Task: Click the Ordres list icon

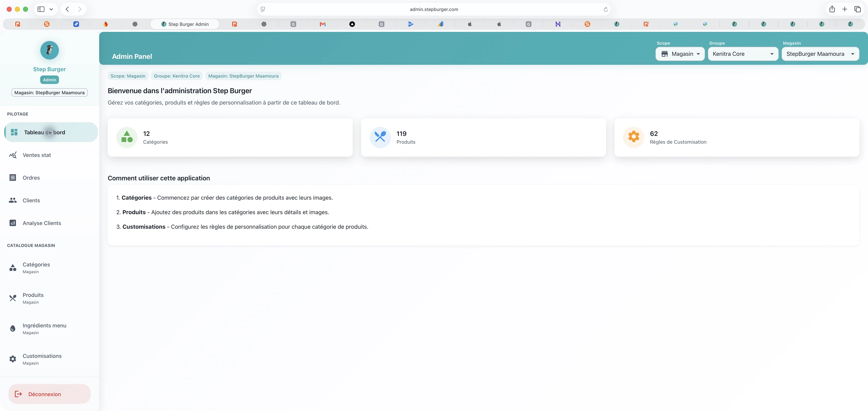Action: click(13, 178)
